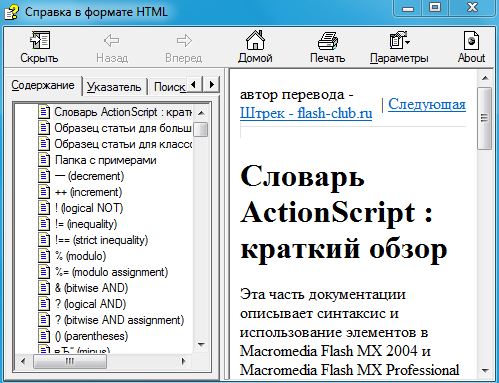Click page icon beside () (parentheses)
499x383 pixels.
[44, 336]
